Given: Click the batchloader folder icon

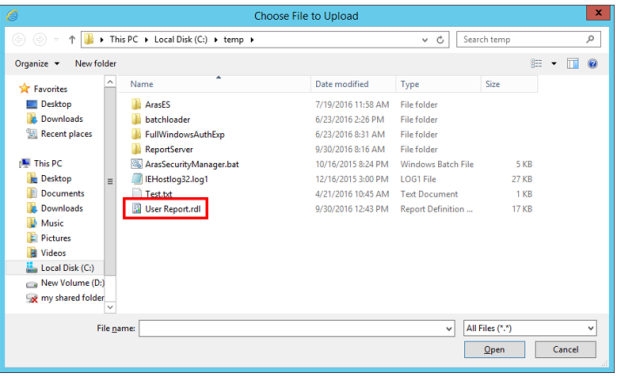Looking at the screenshot, I should point(136,119).
